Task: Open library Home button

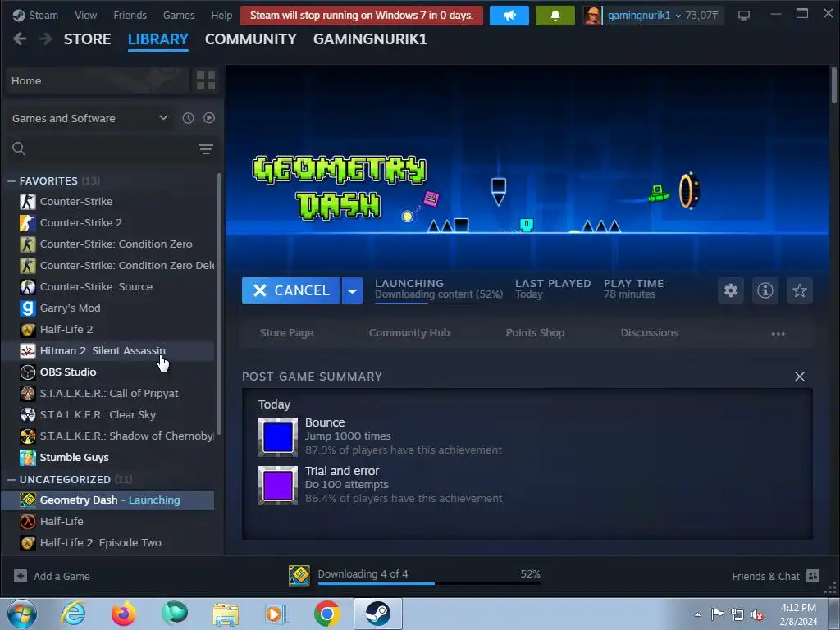Action: pos(97,80)
